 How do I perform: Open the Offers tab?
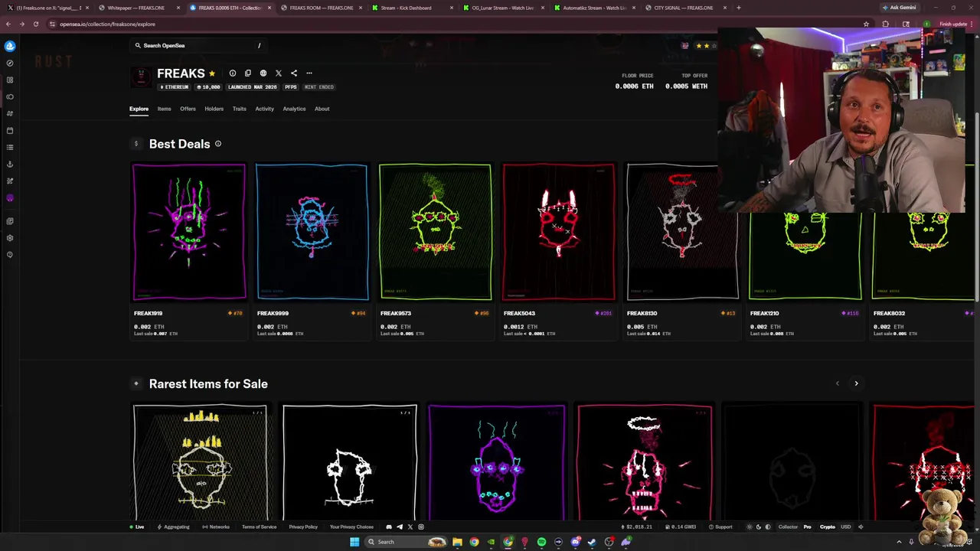(188, 109)
